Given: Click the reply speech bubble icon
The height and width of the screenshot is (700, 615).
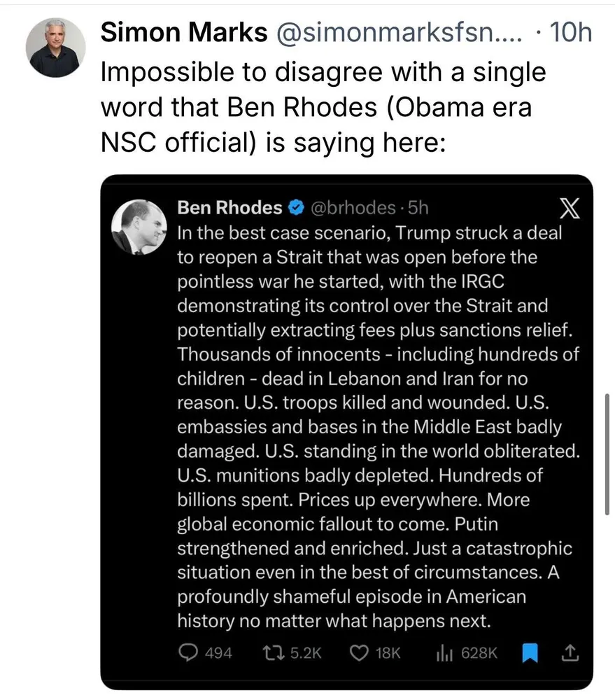Looking at the screenshot, I should (188, 652).
